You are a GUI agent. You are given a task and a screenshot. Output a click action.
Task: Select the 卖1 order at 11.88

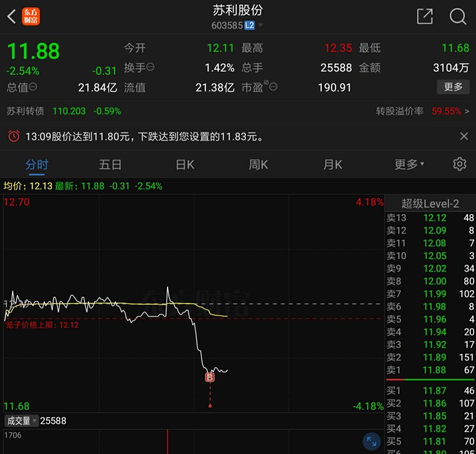tap(430, 370)
